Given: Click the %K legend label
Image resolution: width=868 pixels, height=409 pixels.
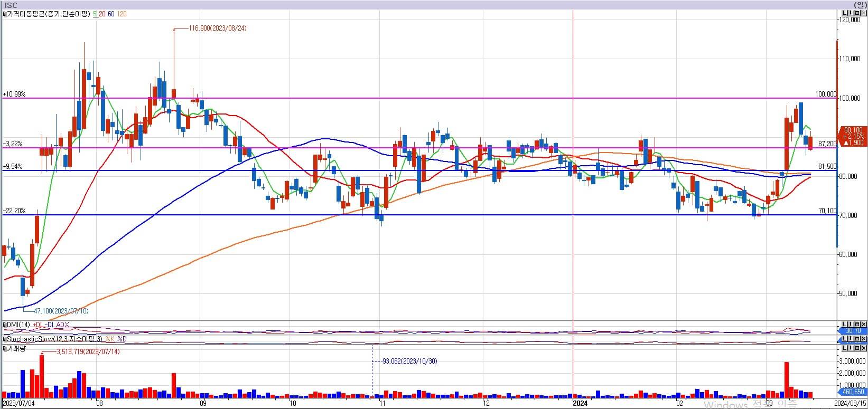Looking at the screenshot, I should tap(110, 339).
